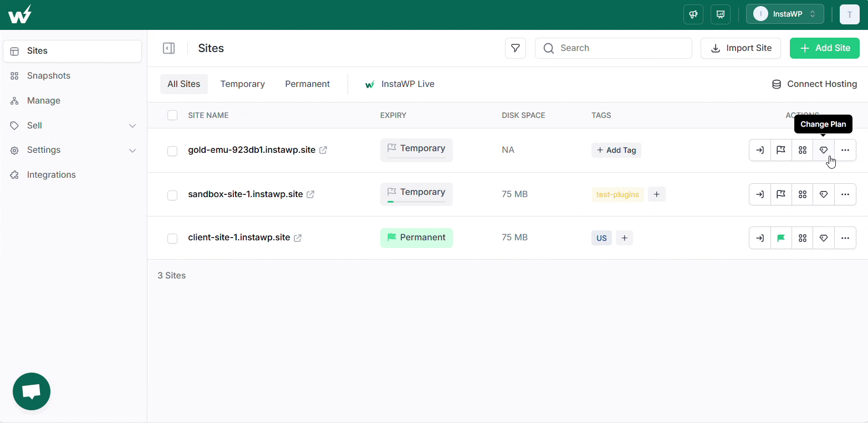Open apps grid icon for sandbox-site-1

point(802,194)
